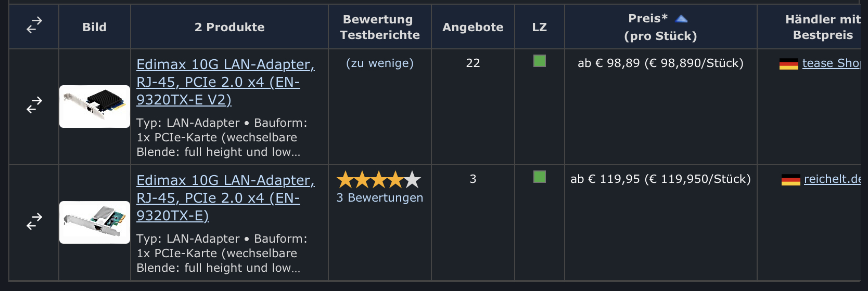Click green availability square for EN-9320TX-E V2
The image size is (868, 291).
[x=540, y=61]
